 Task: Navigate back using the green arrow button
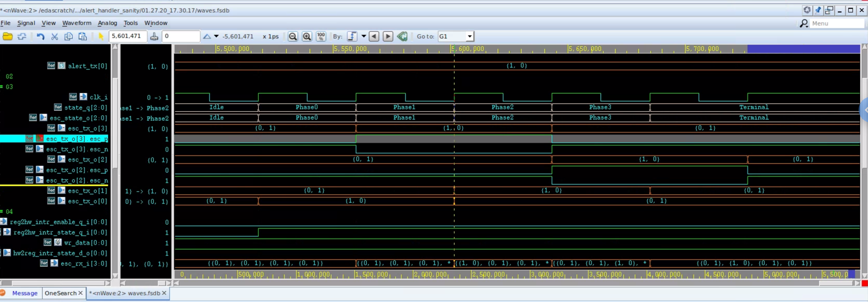(402, 36)
